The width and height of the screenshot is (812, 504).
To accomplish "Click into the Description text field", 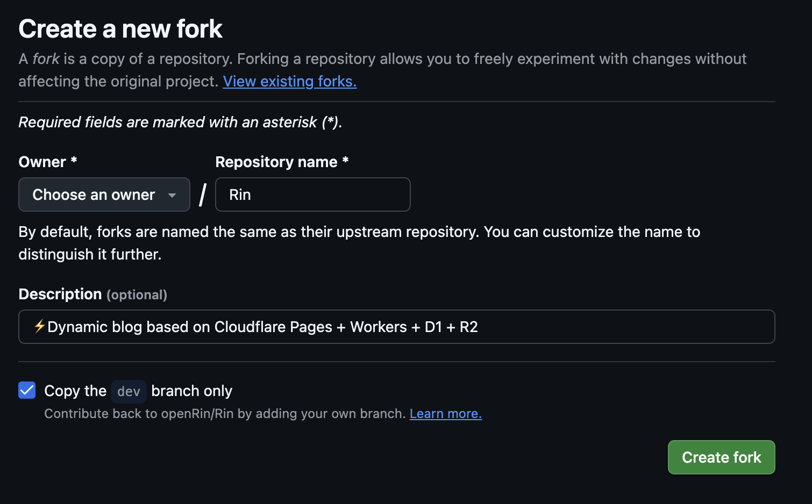I will (397, 327).
